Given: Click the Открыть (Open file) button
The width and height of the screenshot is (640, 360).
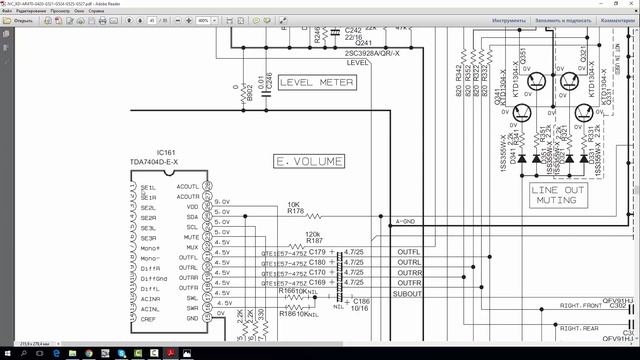Looking at the screenshot, I should pyautogui.click(x=18, y=20).
